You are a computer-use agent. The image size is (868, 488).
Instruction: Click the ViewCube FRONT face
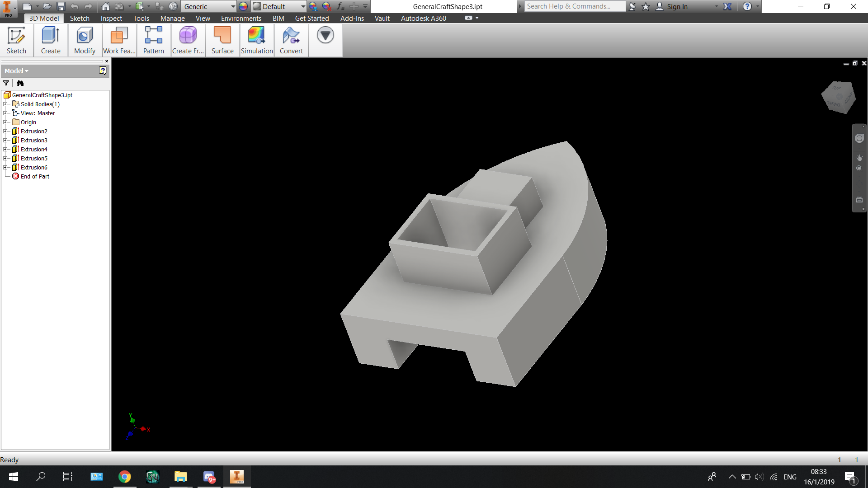tap(834, 104)
